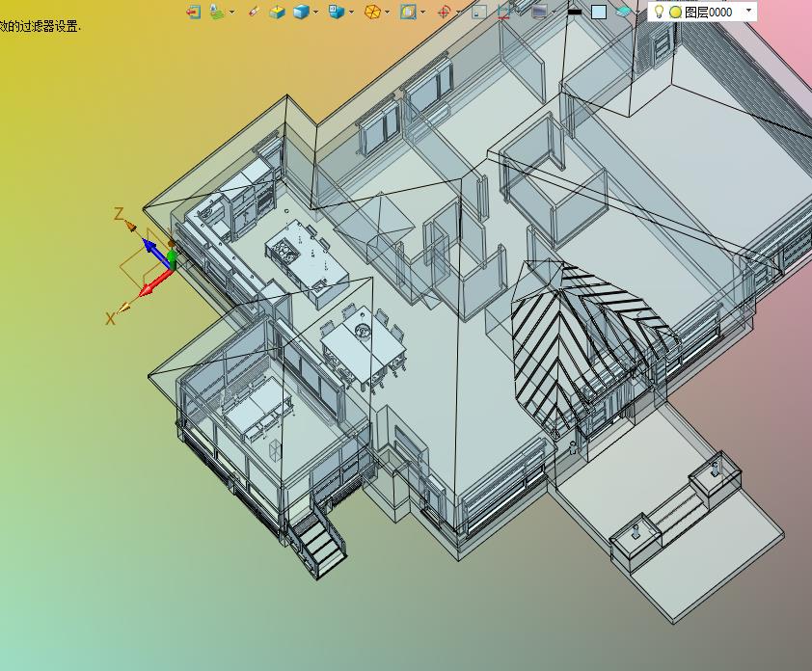
Task: Open dropdown beside framed selection icon
Action: (x=423, y=12)
